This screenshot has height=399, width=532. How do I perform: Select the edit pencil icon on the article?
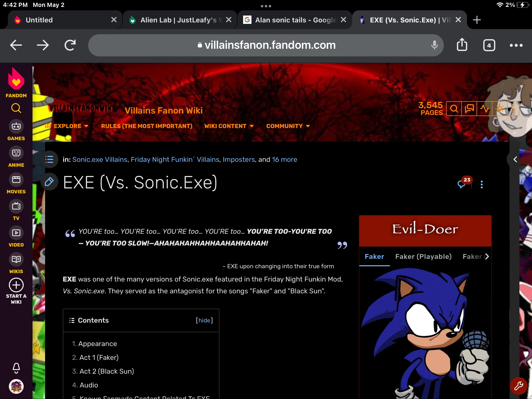pos(49,182)
